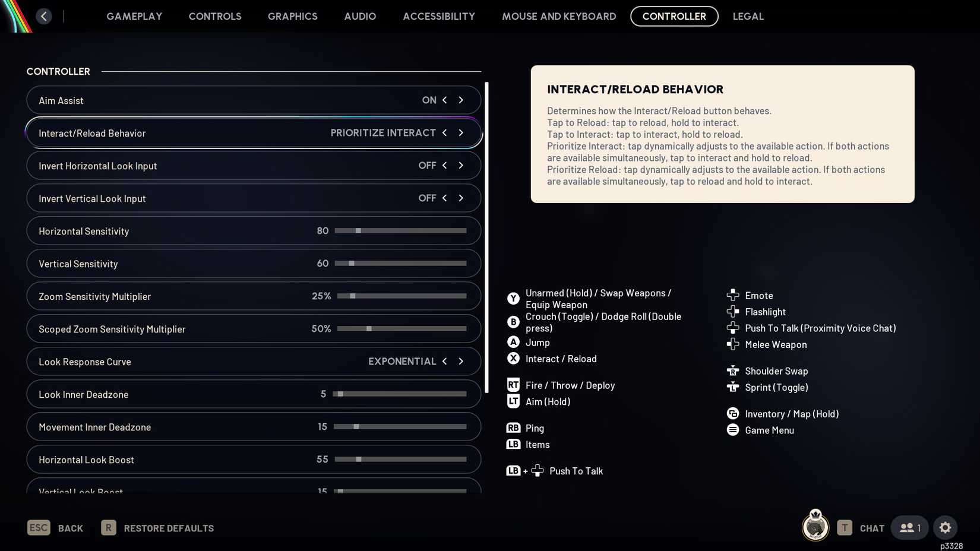Click the LB Items button icon
980x551 pixels.
coord(513,444)
